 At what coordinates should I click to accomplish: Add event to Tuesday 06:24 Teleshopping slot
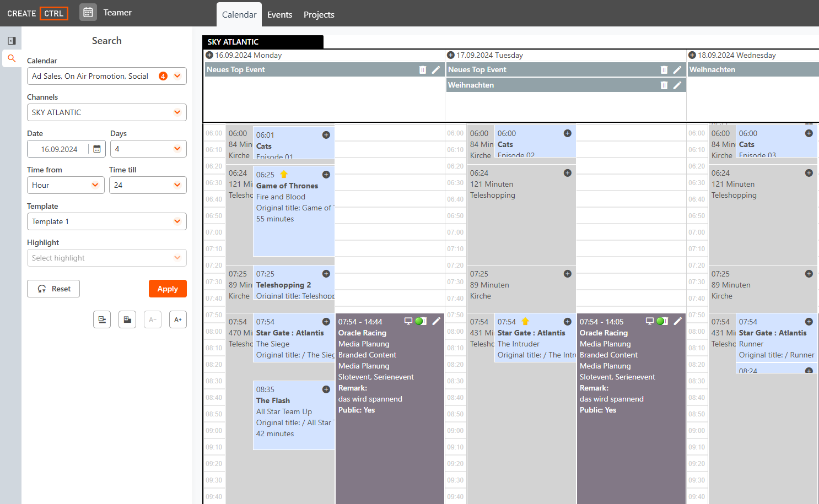pyautogui.click(x=568, y=173)
